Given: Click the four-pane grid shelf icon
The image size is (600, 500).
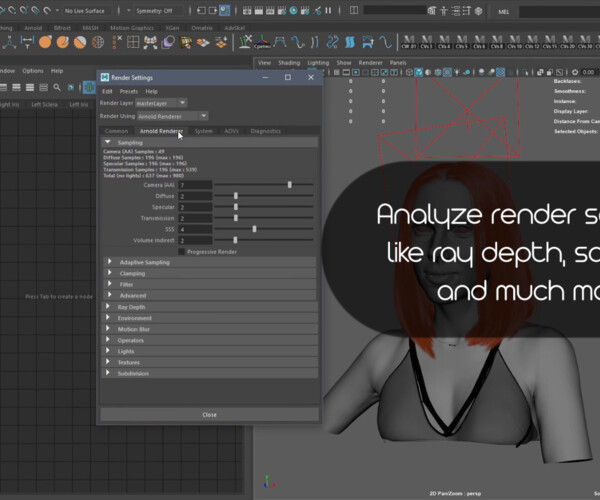Looking at the screenshot, I should (x=133, y=42).
